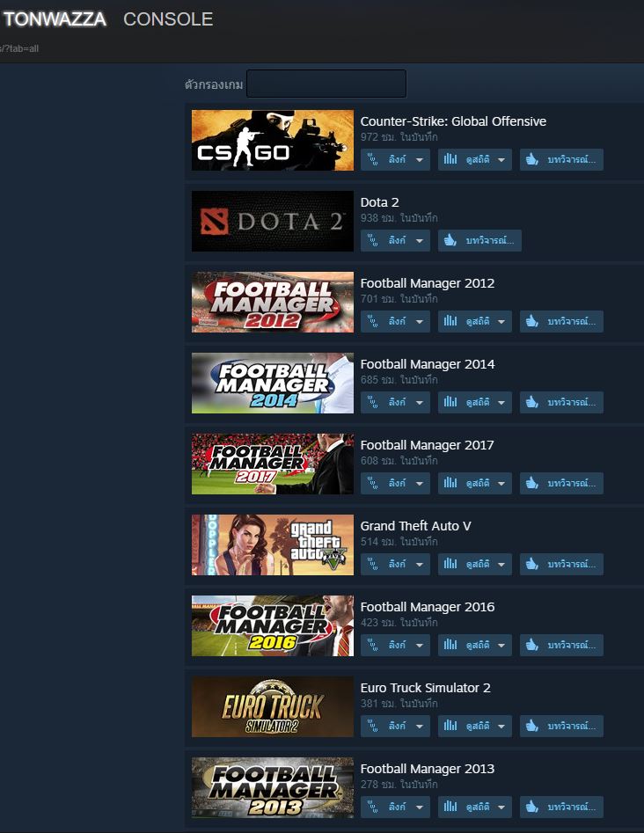Click the stats bar-chart icon for Grand Theft Auto V
This screenshot has height=833, width=644.
pyautogui.click(x=450, y=564)
